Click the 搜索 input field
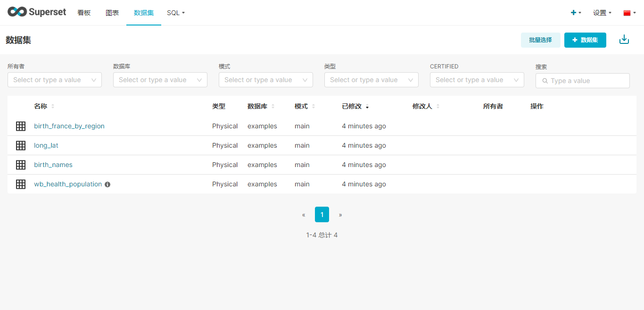 click(583, 81)
